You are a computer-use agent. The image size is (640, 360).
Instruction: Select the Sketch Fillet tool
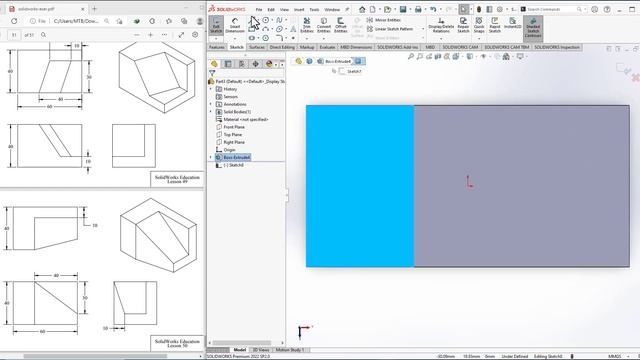[x=279, y=38]
